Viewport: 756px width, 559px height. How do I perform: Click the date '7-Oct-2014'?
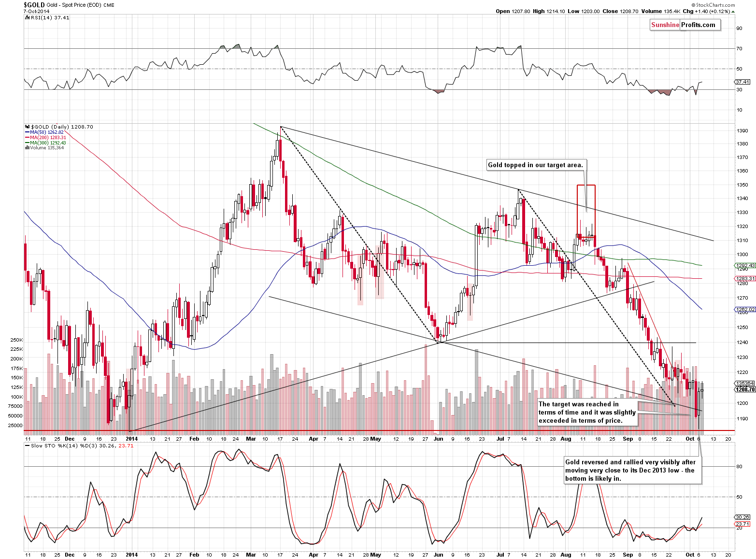point(36,11)
